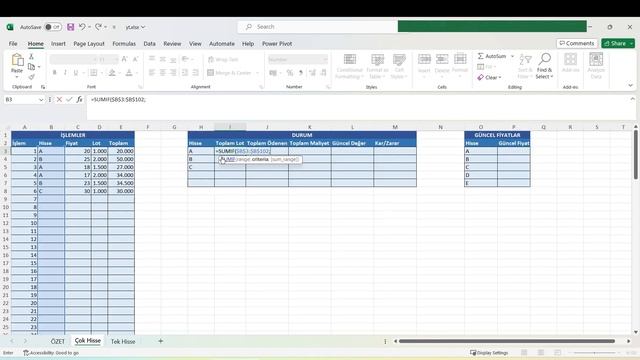Click the Percent Style icon

pos(290,73)
